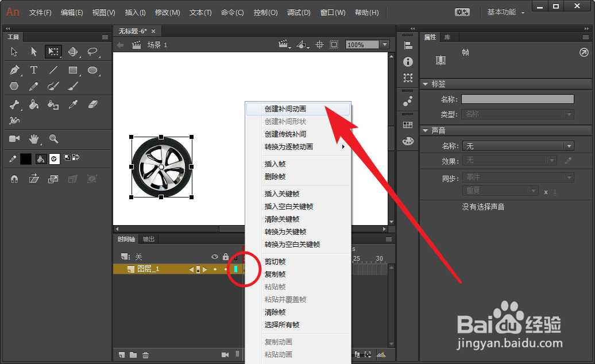Select the Pen tool
Image resolution: width=595 pixels, height=364 pixels.
pyautogui.click(x=14, y=70)
